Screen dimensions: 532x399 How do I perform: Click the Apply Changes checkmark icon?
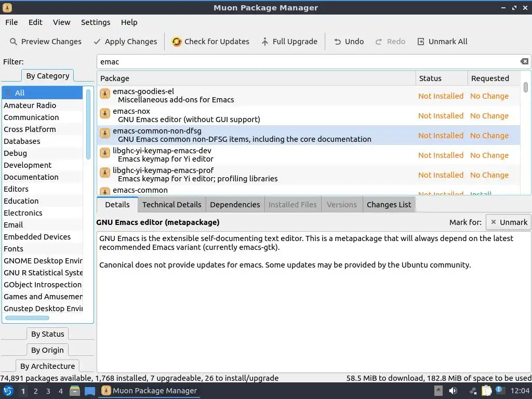[x=97, y=42]
